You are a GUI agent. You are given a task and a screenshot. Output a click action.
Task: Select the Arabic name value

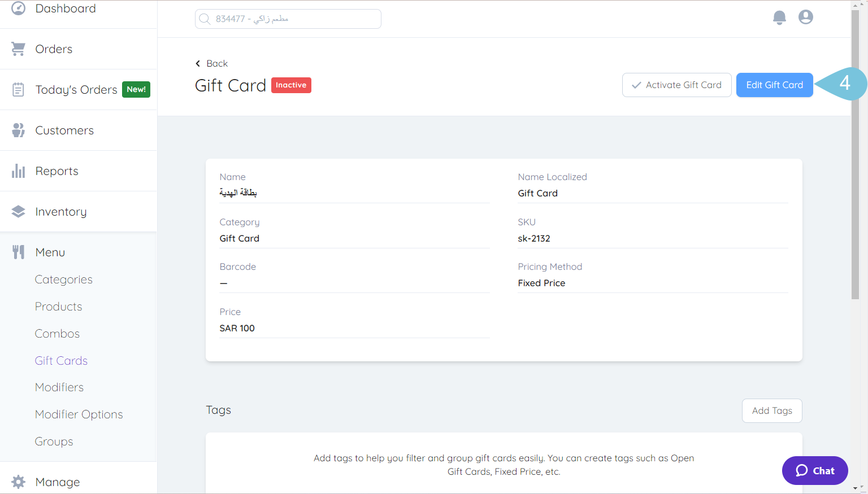coord(238,193)
